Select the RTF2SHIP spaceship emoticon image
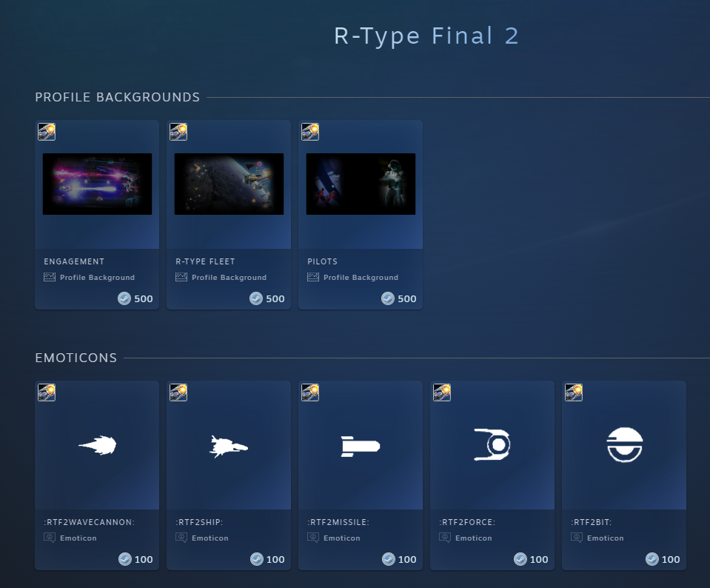Image resolution: width=710 pixels, height=588 pixels. 229,446
